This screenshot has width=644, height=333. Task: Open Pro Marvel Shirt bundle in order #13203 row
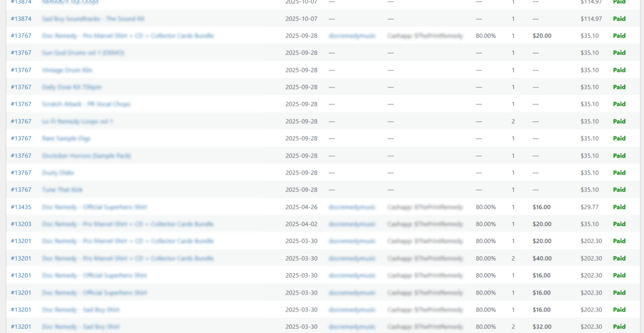point(128,224)
